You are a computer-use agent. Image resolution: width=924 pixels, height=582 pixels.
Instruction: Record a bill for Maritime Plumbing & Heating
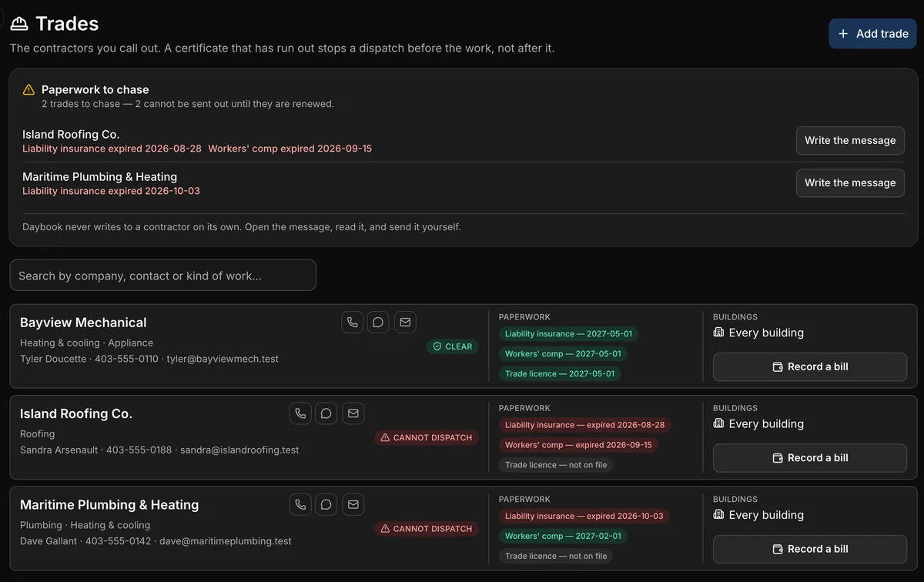[810, 549]
